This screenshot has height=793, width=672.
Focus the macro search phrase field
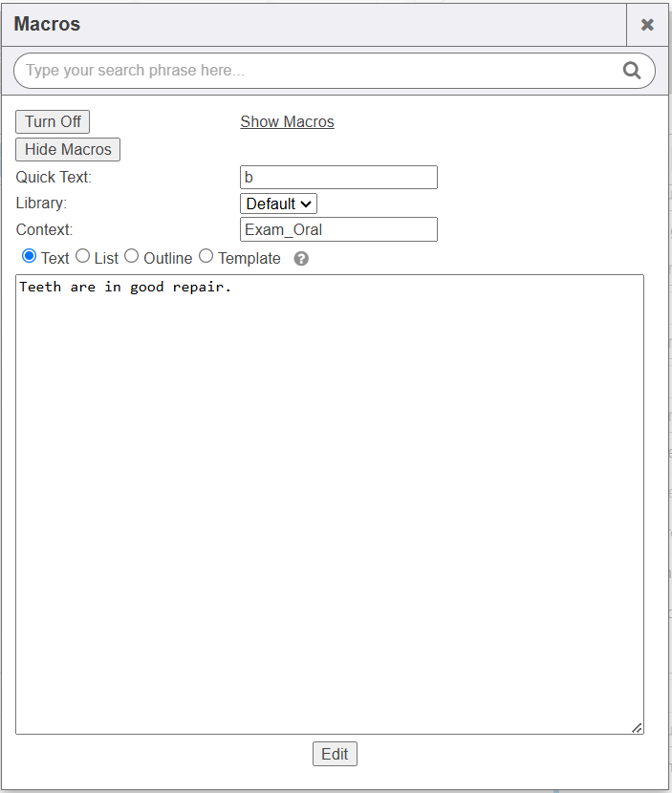315,71
